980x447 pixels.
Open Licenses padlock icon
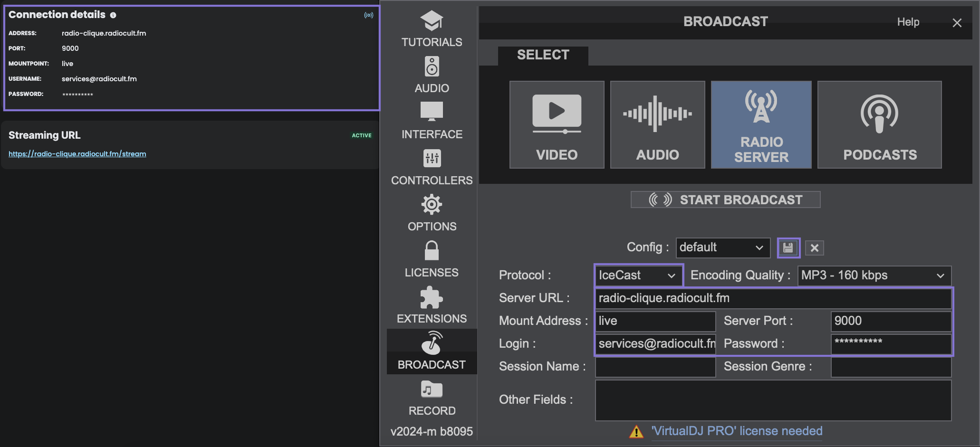pos(432,250)
